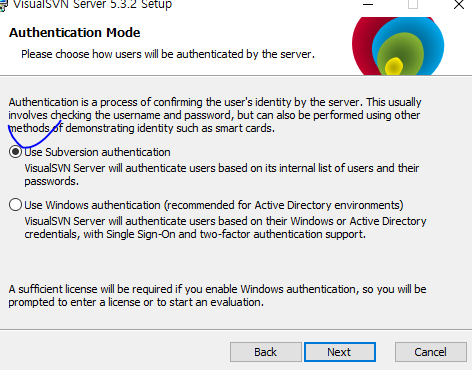The height and width of the screenshot is (370, 472).
Task: Click 'Please choose how users will be authenticated' text
Action: [168, 54]
